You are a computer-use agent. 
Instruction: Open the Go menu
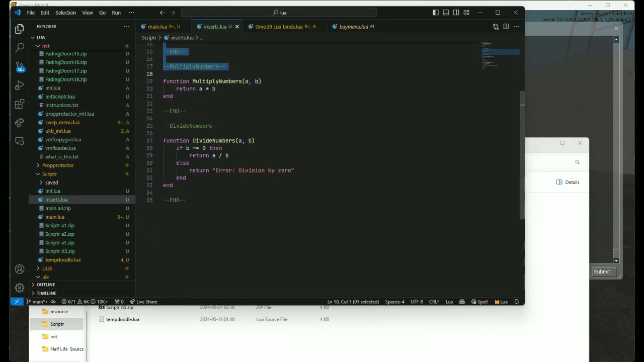[103, 13]
